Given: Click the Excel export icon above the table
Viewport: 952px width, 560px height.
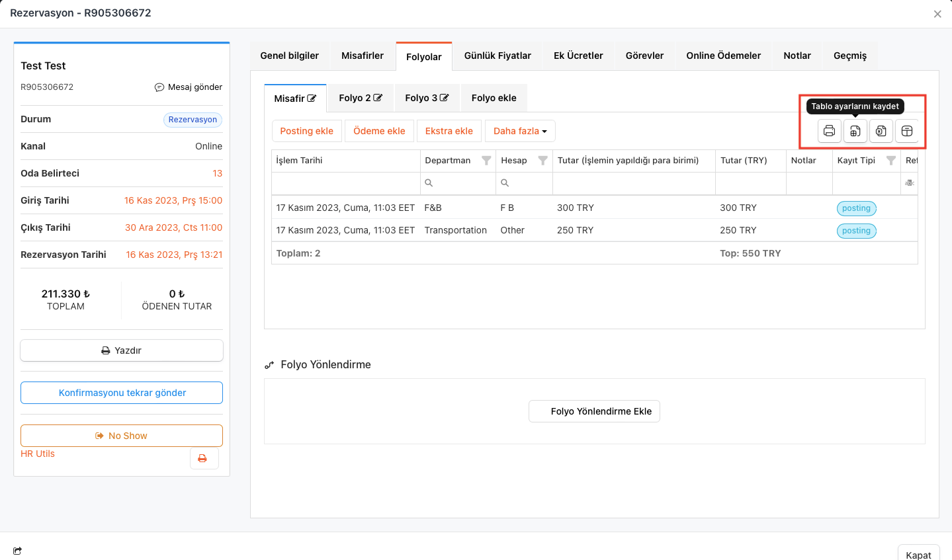Looking at the screenshot, I should (881, 131).
